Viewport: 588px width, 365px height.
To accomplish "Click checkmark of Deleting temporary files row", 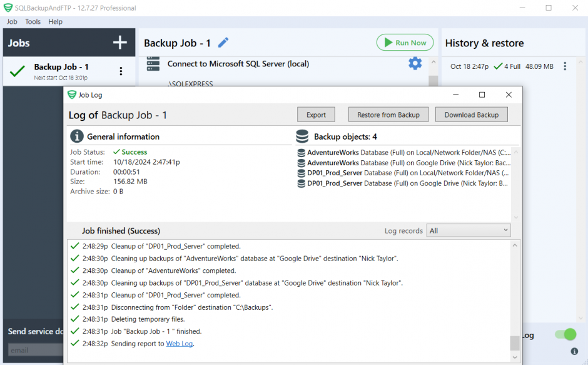I will pos(75,319).
